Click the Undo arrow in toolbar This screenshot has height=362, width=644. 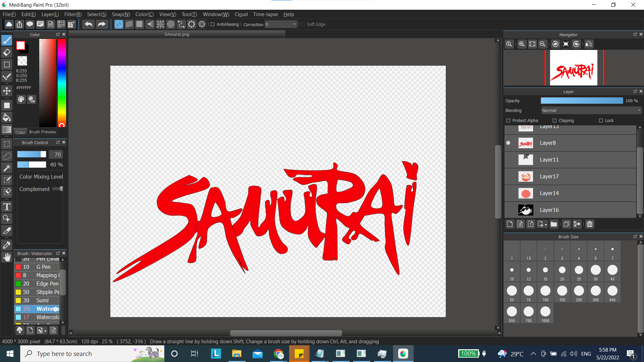click(x=89, y=24)
